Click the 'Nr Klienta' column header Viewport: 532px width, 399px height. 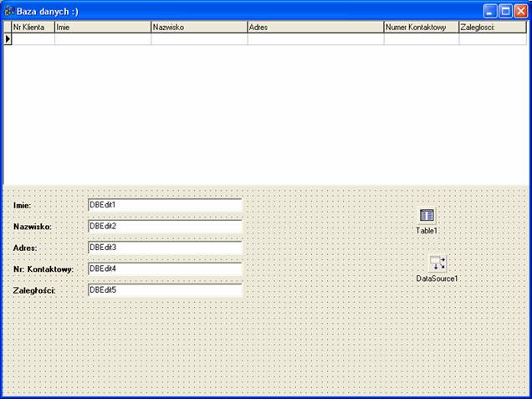(x=33, y=28)
